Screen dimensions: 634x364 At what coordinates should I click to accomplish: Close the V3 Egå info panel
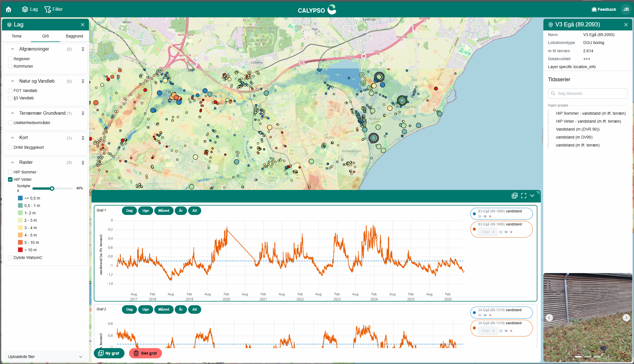[x=626, y=25]
